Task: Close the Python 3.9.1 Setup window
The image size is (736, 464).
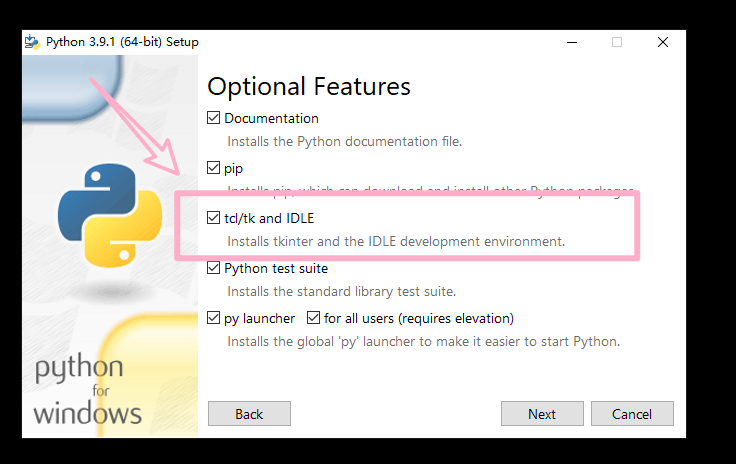Action: click(x=663, y=42)
